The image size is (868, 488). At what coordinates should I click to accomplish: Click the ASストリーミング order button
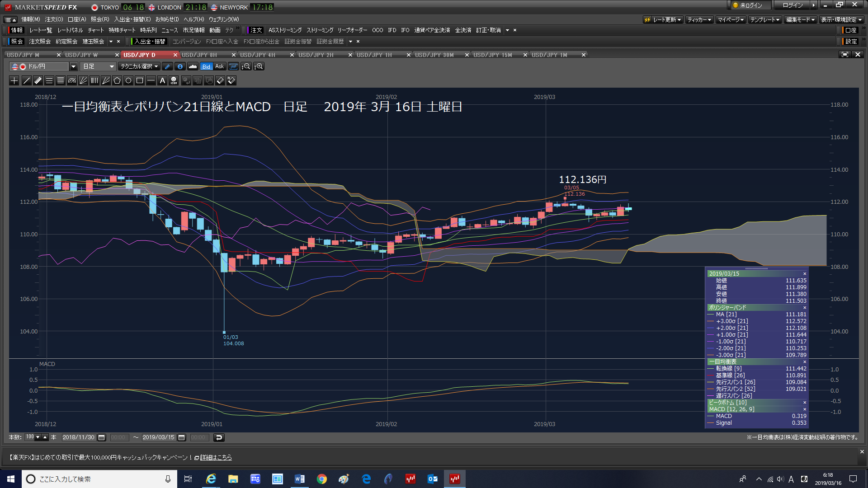[285, 30]
